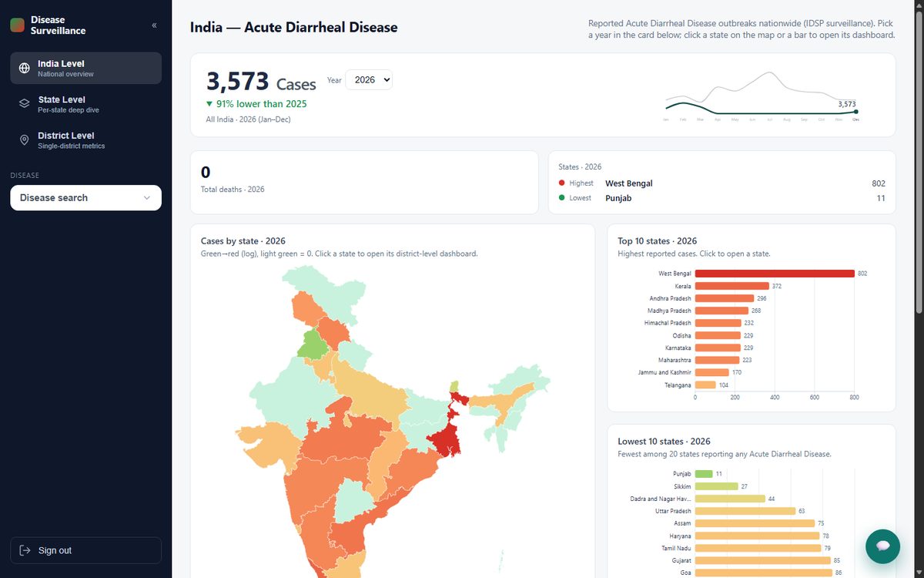Click the Uttar Pradesh bar
The width and height of the screenshot is (924, 578).
pos(745,511)
